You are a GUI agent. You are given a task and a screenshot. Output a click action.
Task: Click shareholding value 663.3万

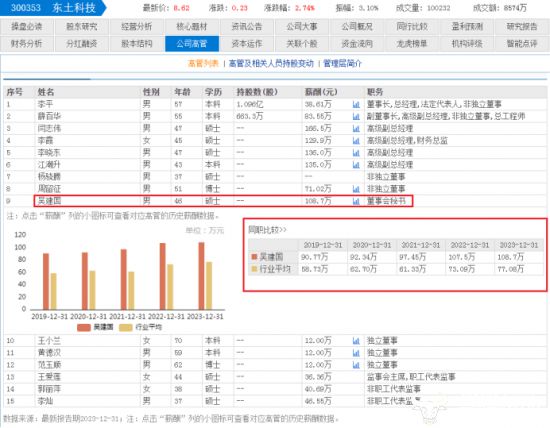point(250,116)
